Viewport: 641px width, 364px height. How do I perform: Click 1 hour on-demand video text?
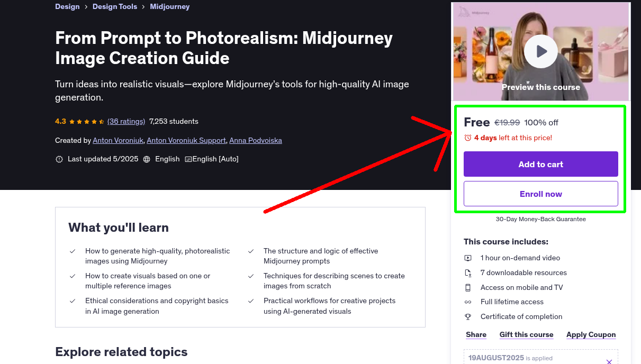click(520, 258)
